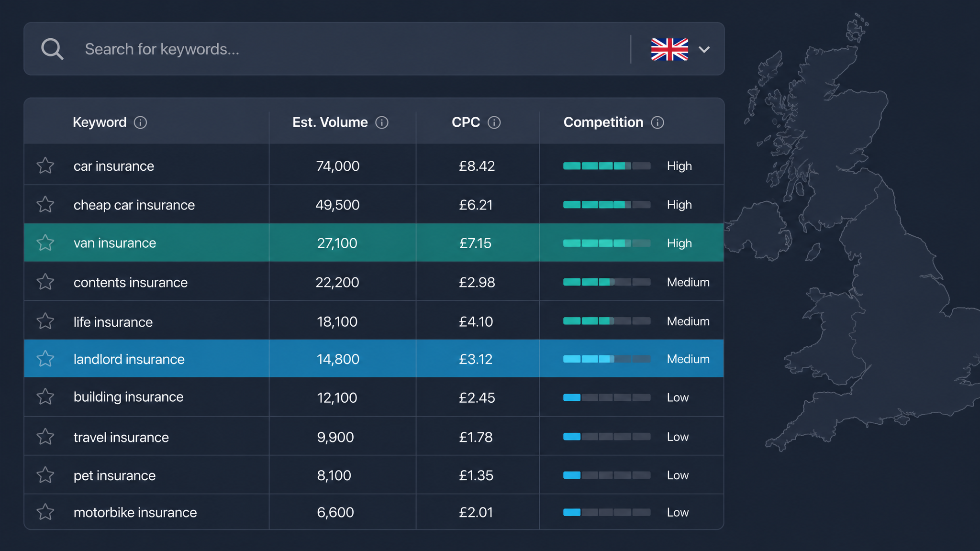
Task: Click the magnifying glass search icon
Action: (52, 49)
